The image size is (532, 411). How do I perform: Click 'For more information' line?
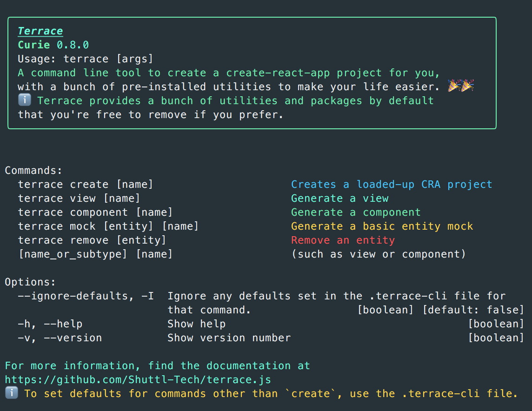158,365
